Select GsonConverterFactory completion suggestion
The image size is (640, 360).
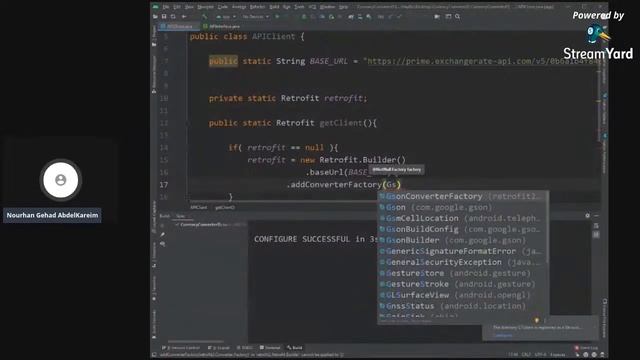tap(461, 196)
